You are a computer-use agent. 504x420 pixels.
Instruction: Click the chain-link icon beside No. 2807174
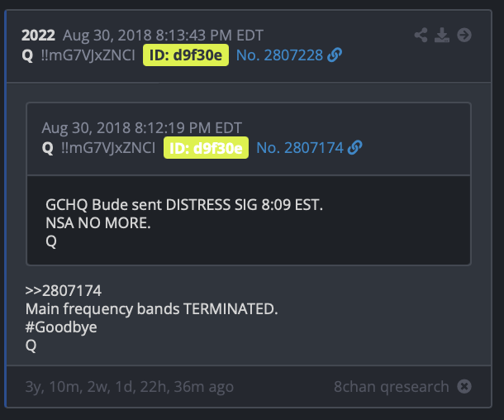pyautogui.click(x=354, y=148)
